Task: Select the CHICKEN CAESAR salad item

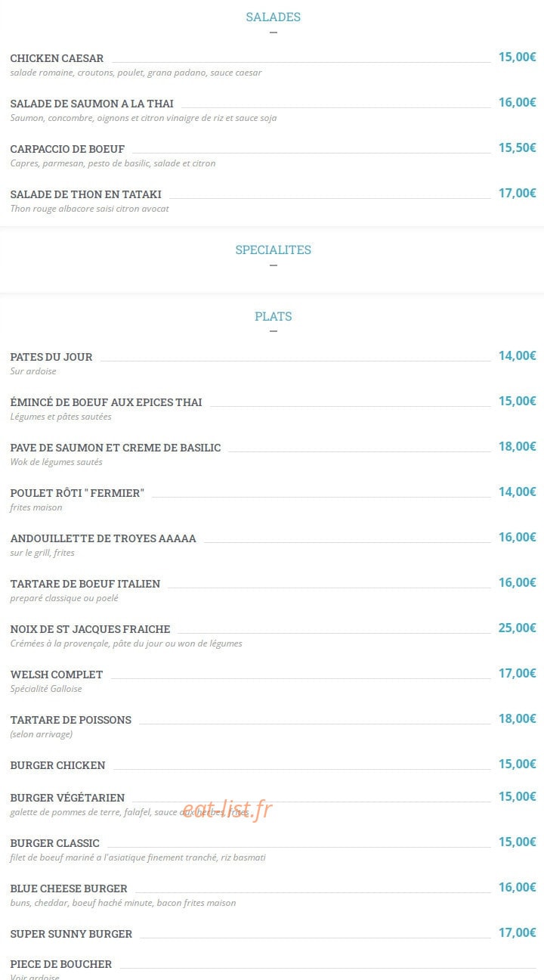Action: tap(57, 58)
